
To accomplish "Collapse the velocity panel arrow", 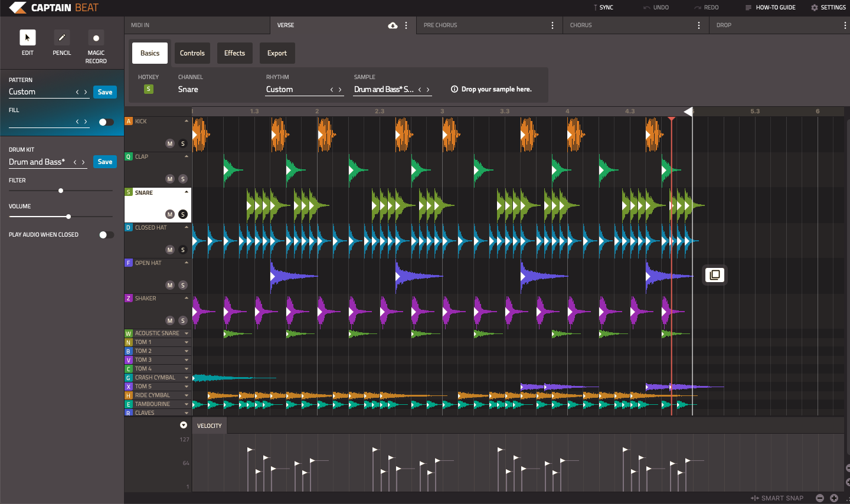I will 184,425.
